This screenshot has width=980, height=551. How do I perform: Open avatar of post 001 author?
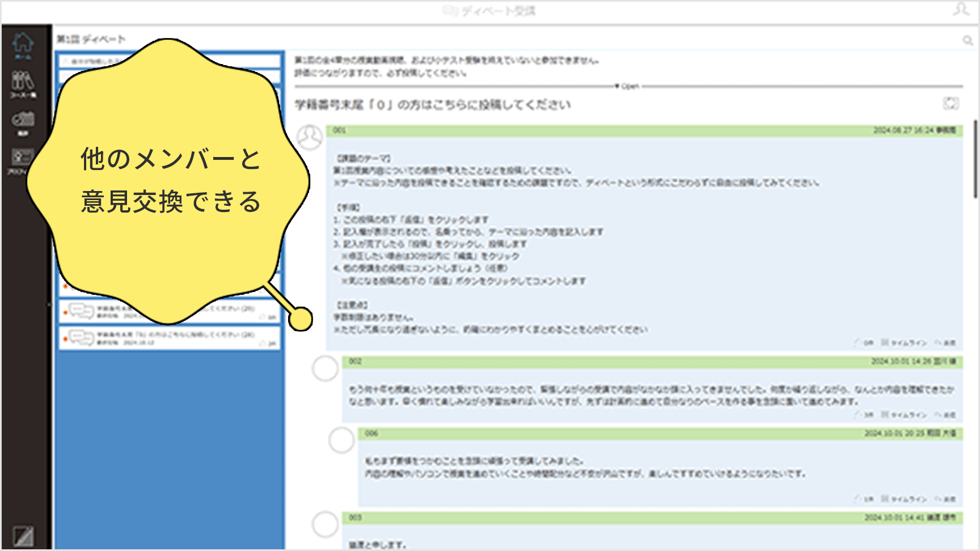pyautogui.click(x=310, y=137)
